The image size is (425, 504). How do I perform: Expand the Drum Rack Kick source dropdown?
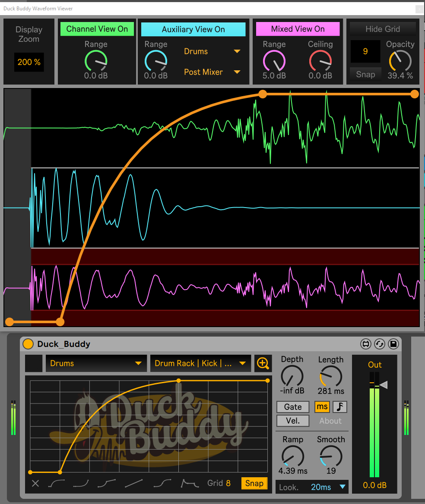200,363
